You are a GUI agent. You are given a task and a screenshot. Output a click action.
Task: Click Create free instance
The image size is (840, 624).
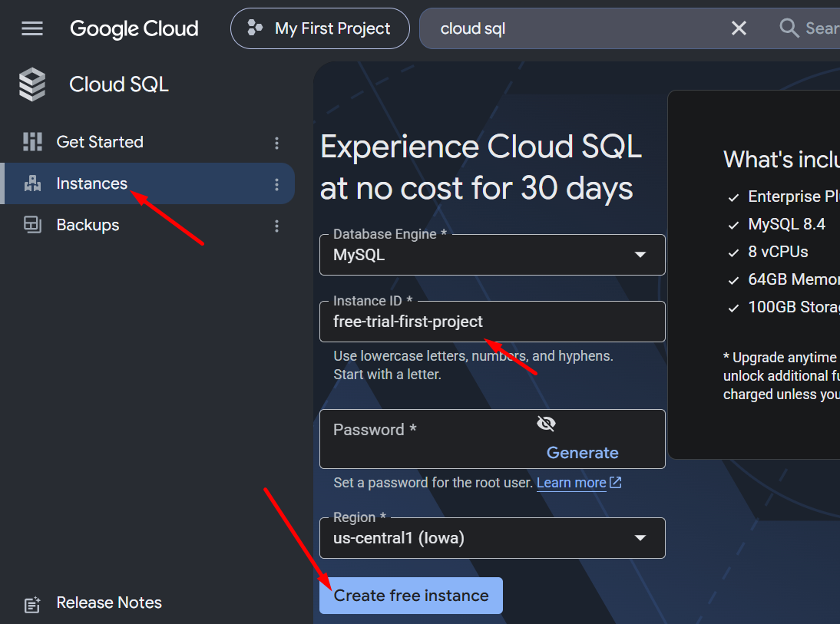[411, 596]
